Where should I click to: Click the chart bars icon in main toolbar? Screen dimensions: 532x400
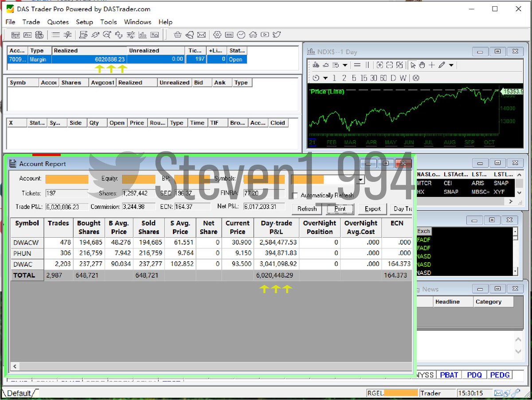pos(143,35)
